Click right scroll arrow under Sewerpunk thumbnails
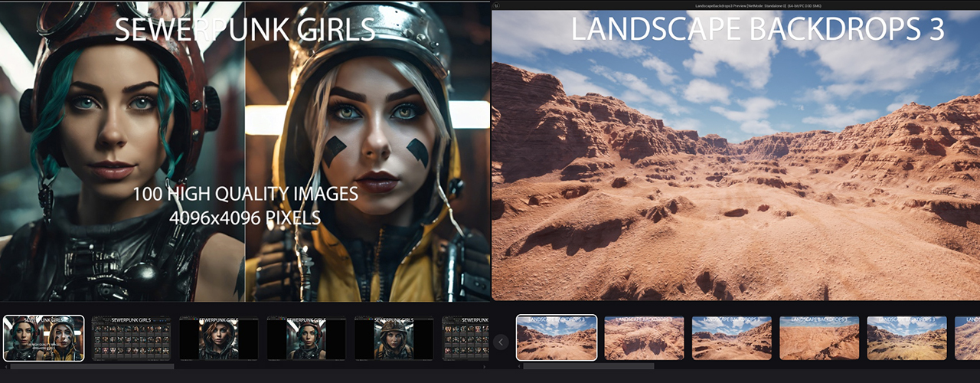 pyautogui.click(x=485, y=367)
